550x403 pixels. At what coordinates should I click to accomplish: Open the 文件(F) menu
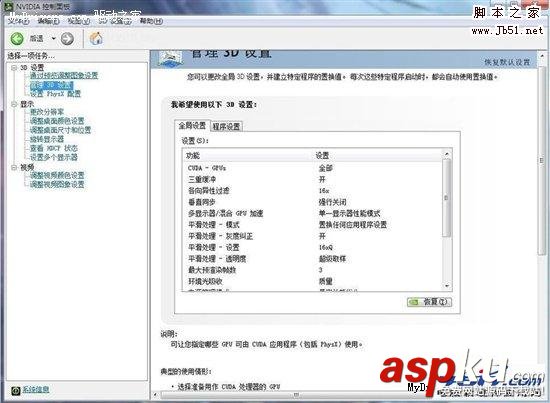[18, 21]
